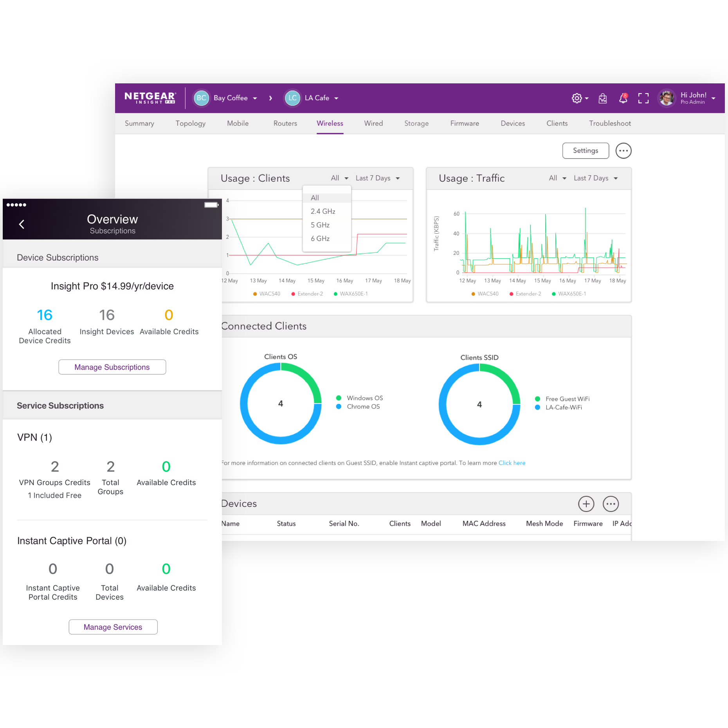Screen dimensions: 728x728
Task: Open the shopping bag store icon
Action: (602, 98)
